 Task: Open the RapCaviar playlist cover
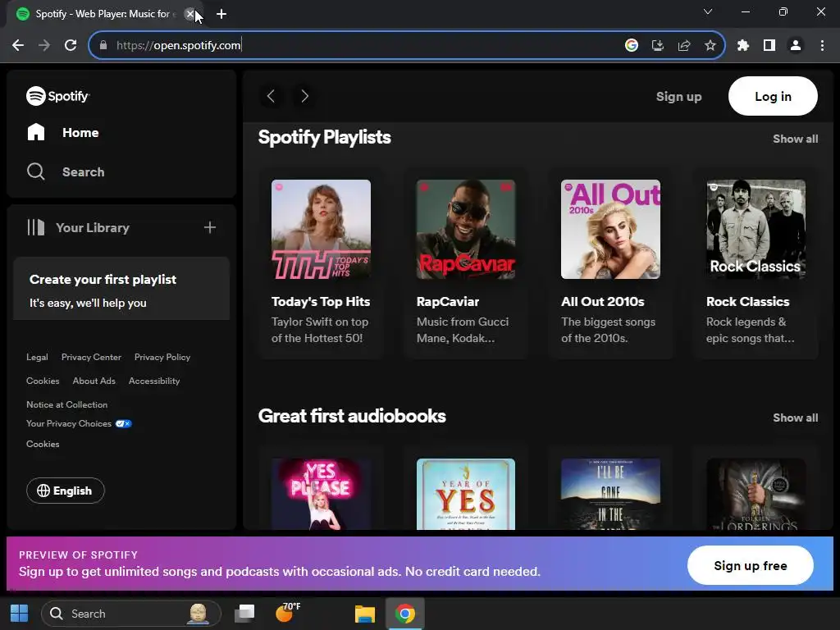click(466, 230)
